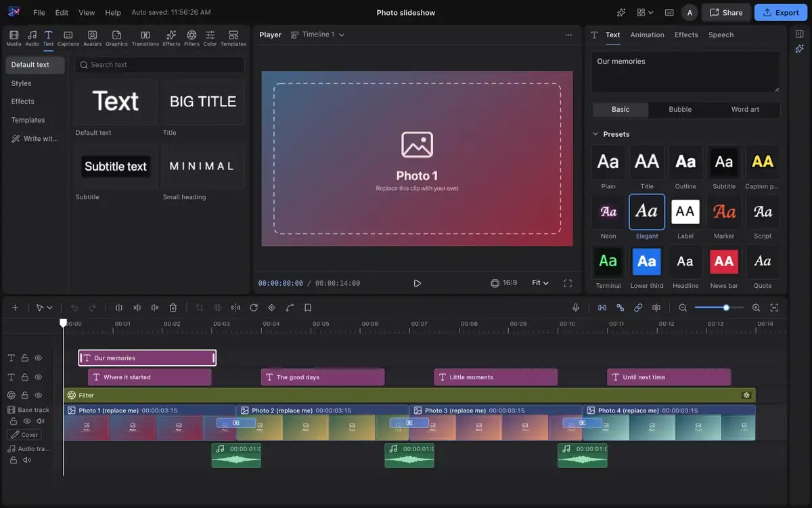Click the split clip icon in timeline toolbar
Image resolution: width=812 pixels, height=508 pixels.
coord(119,308)
